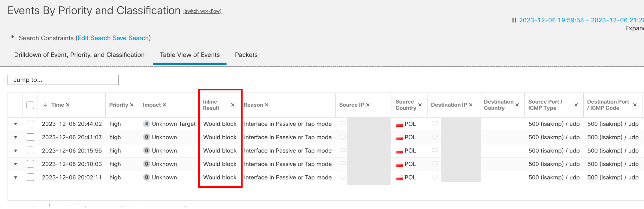The height and width of the screenshot is (209, 644).
Task: Click the host icon in the 20:44:02 Source IP cell
Action: 343,124
